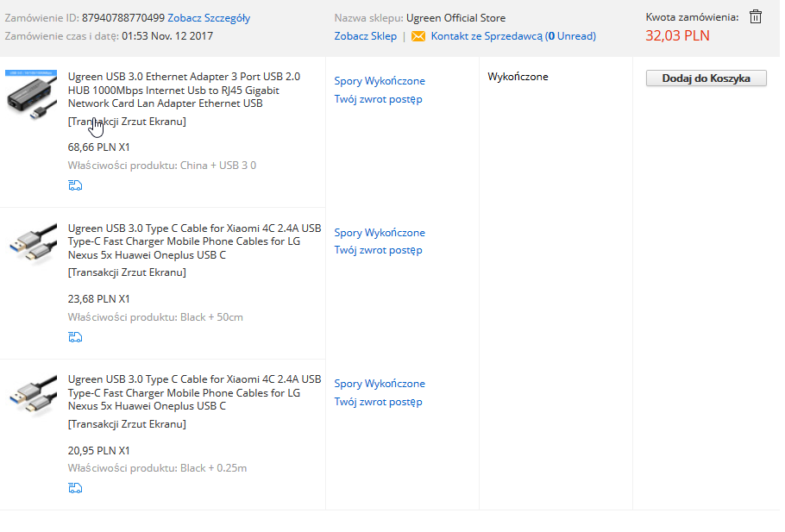Open Transakcji Zrzut Ekranu for 50cm cable
Viewport: 785px width, 532px height.
click(127, 272)
